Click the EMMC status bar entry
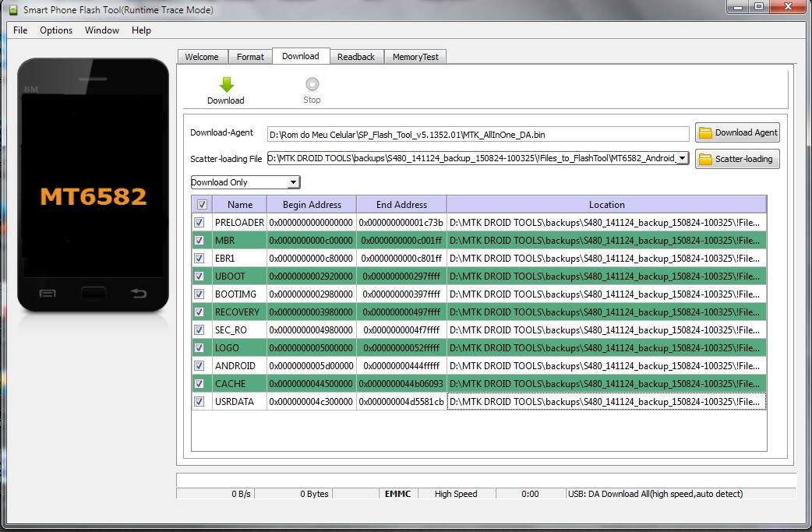 point(397,494)
